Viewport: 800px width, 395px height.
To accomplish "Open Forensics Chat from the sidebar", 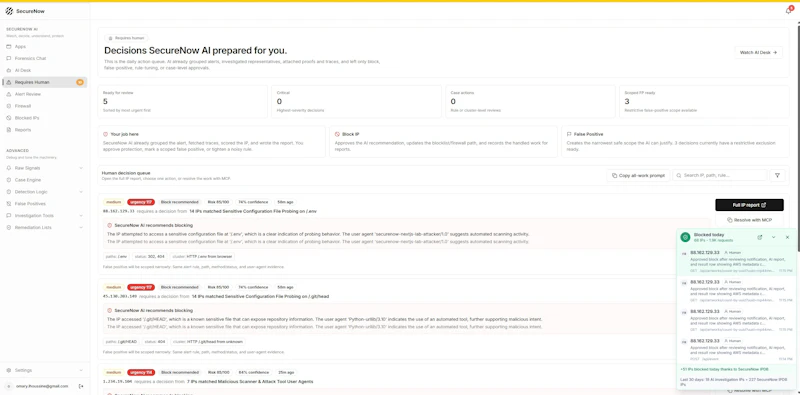I will [x=44, y=58].
